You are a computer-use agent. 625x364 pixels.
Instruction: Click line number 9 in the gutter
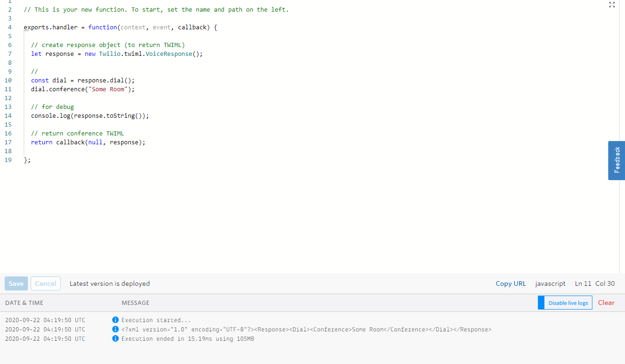click(10, 72)
